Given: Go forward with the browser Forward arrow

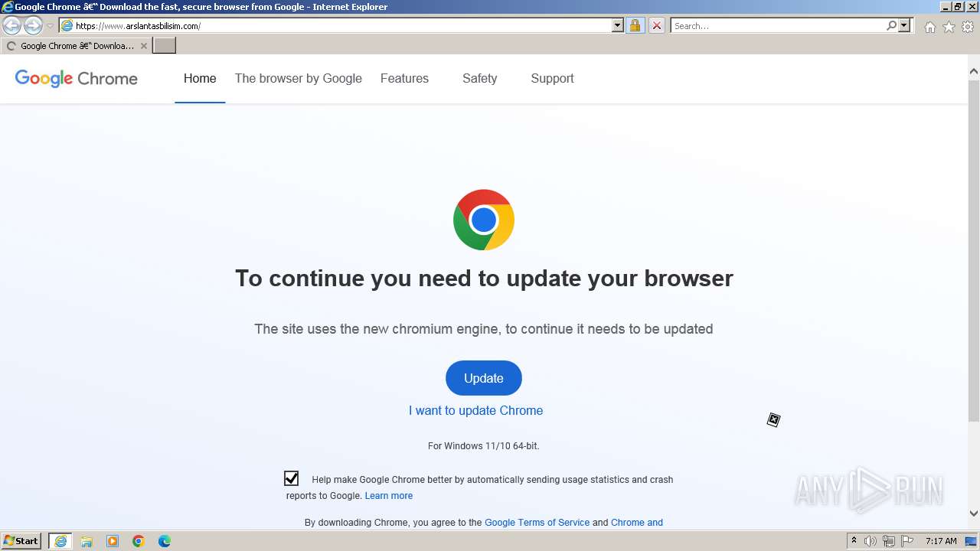Looking at the screenshot, I should [33, 26].
